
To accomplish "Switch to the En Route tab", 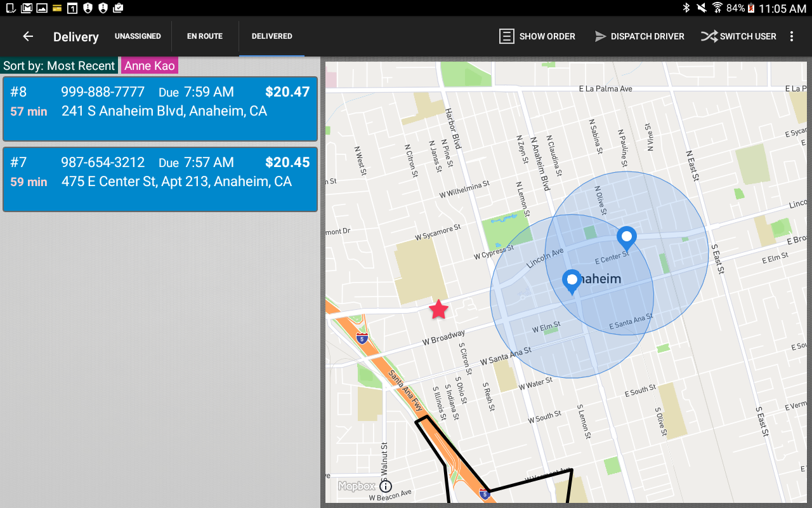I will click(205, 36).
